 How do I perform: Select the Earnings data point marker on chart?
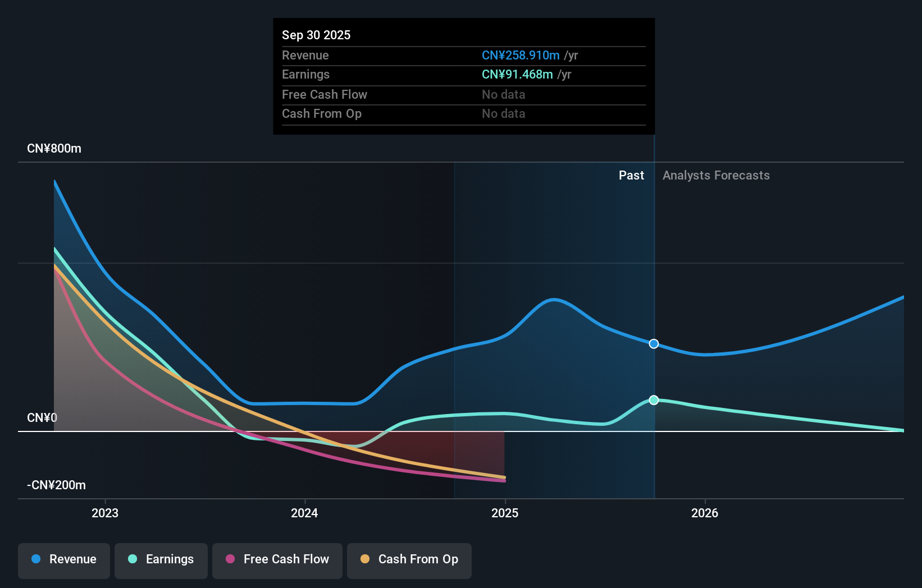[x=653, y=400]
